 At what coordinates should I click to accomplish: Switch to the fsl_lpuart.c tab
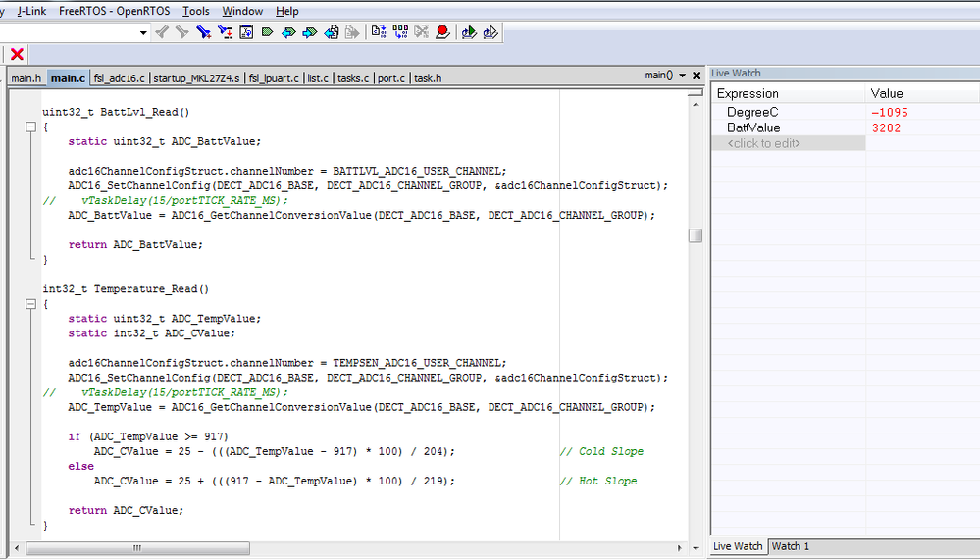274,78
